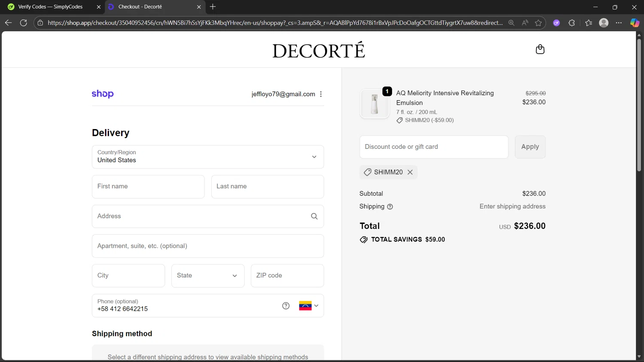Focus the Last name field
This screenshot has height=362, width=644.
(x=267, y=187)
